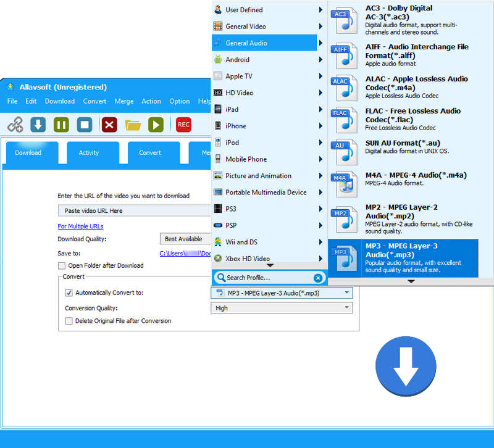Start recording with red REC icon
494x448 pixels.
coord(183,125)
